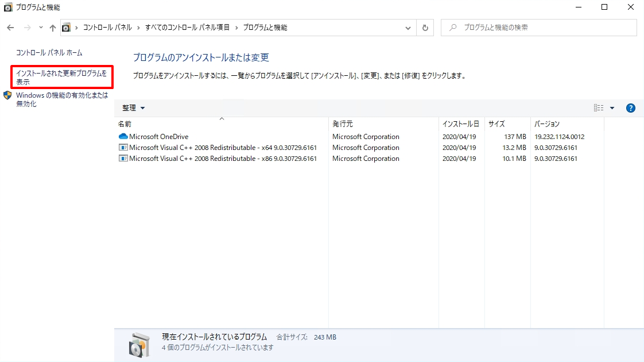
Task: Select プログラムと機能 breadcrumb segment
Action: click(265, 28)
